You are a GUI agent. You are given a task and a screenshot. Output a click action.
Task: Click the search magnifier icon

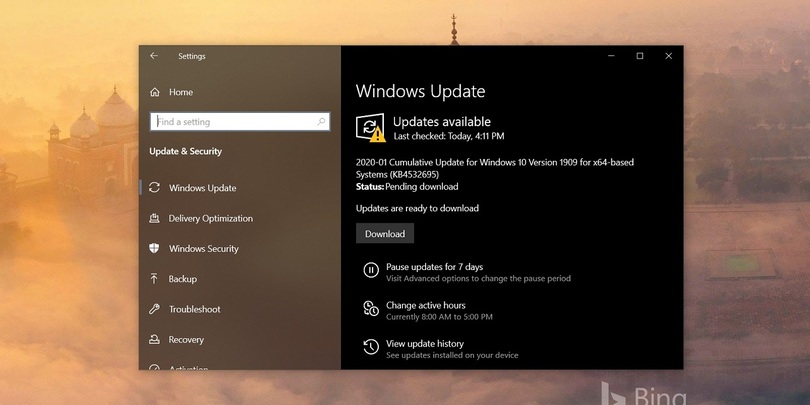pos(321,122)
